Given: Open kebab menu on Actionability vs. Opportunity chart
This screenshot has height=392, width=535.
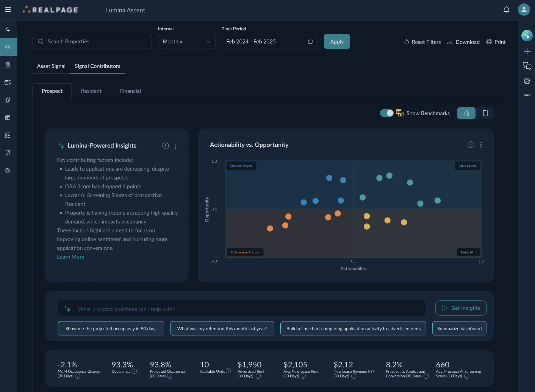Looking at the screenshot, I should click(481, 144).
